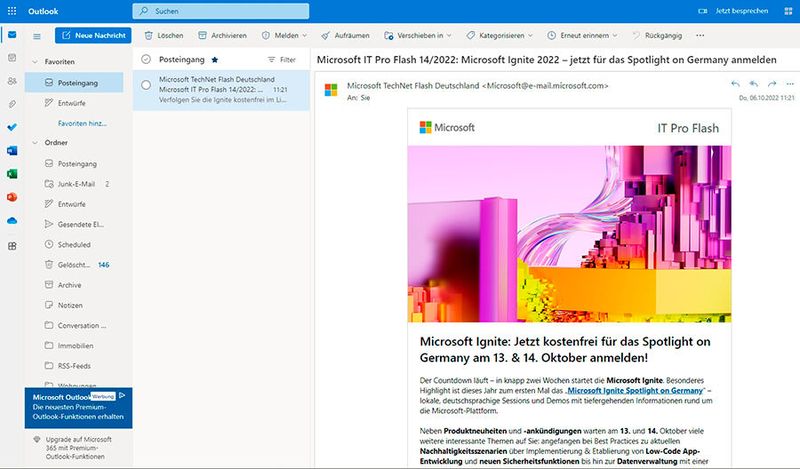Viewport: 800px width, 469px height.
Task: Select the Microsoft TechNet Flash message circle
Action: click(x=146, y=85)
